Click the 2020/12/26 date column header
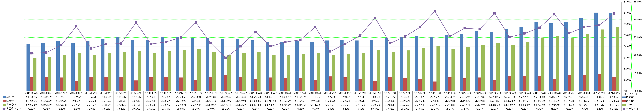This screenshot has height=111, width=644. tap(600, 93)
